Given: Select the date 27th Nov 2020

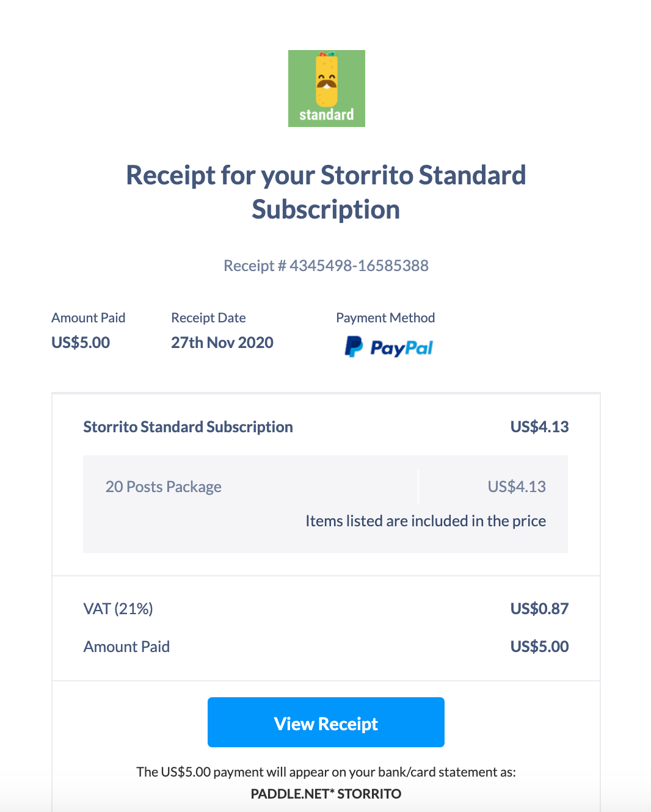Looking at the screenshot, I should tap(222, 343).
